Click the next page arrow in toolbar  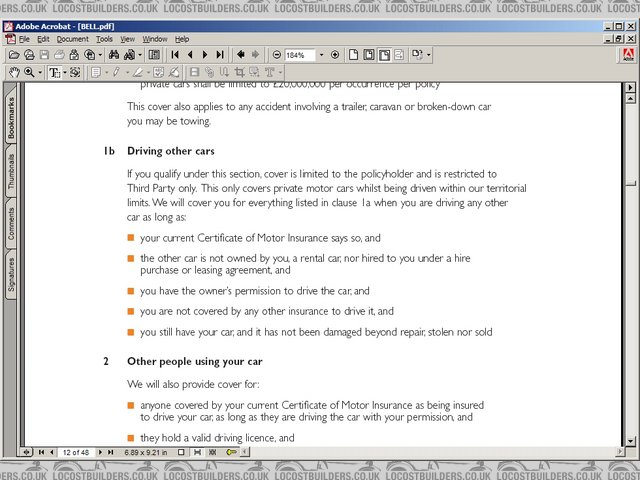pyautogui.click(x=205, y=54)
